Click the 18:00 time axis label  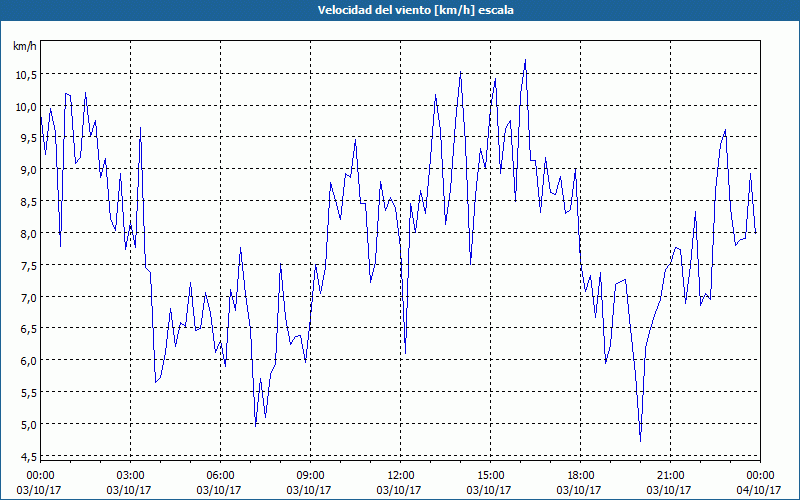coord(581,476)
